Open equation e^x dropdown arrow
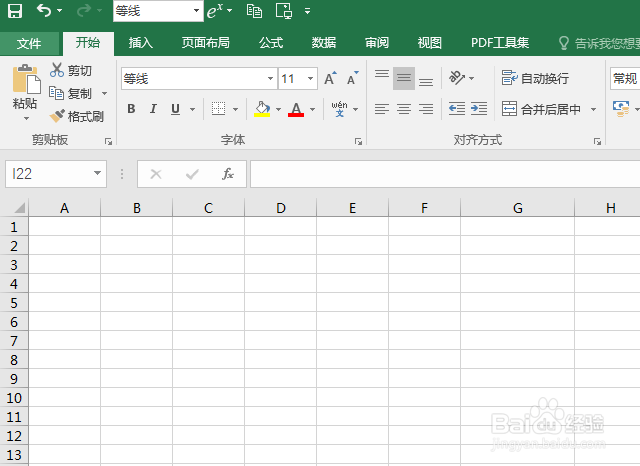 click(x=230, y=11)
